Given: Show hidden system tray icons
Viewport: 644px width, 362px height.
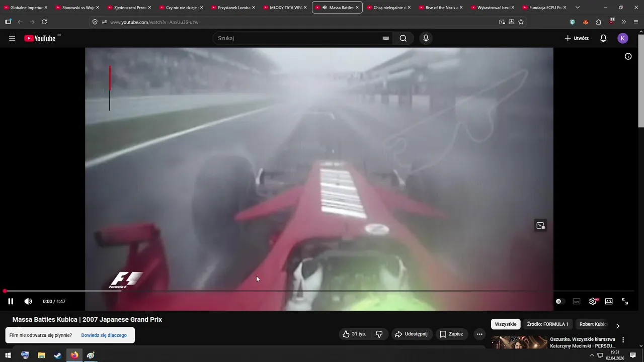Looking at the screenshot, I should pyautogui.click(x=592, y=355).
